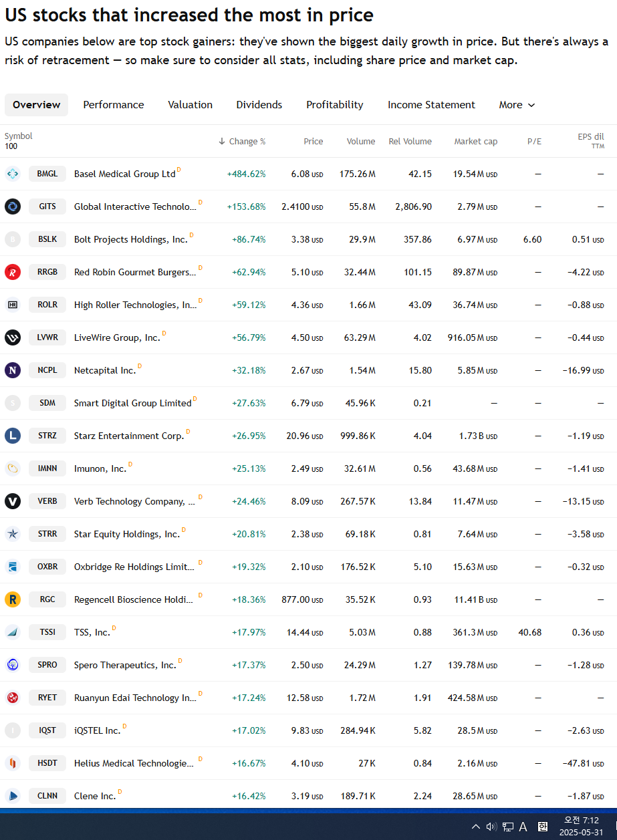Click the 1.73 B market cap cell
Screen dimensions: 617x840
pos(478,436)
